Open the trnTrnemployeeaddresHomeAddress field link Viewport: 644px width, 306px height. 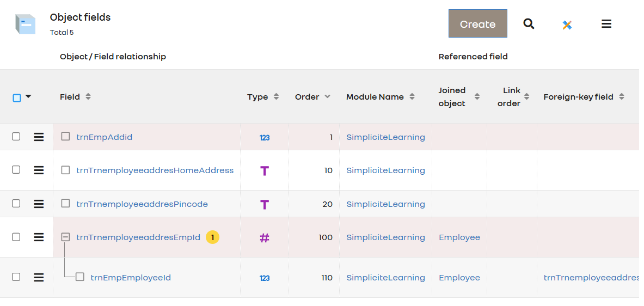tap(155, 170)
